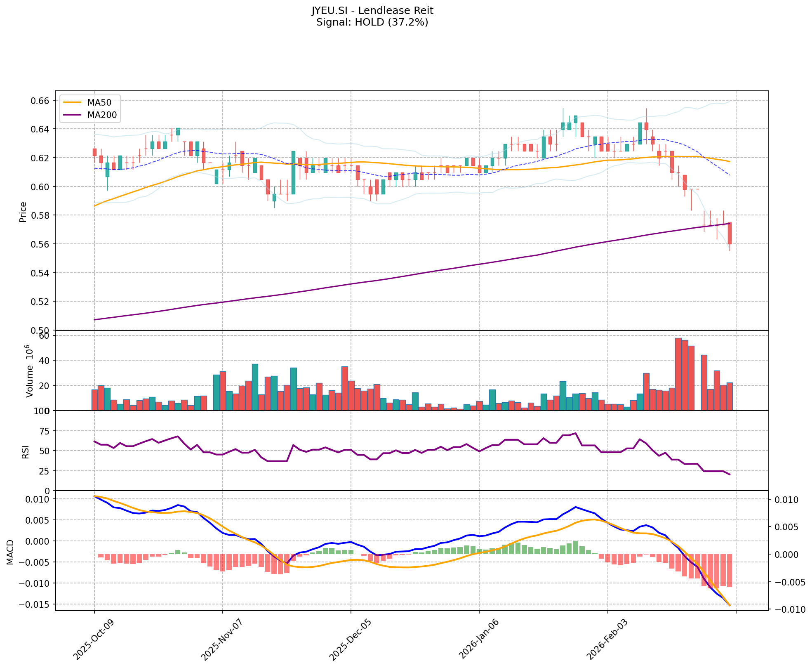The image size is (812, 668).
Task: Click the chart title JYEU.SI - Lendlease Reit
Action: click(372, 10)
